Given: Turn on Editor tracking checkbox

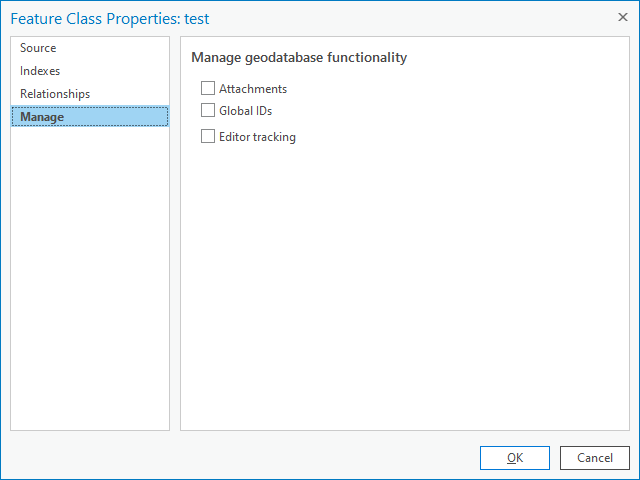Looking at the screenshot, I should point(208,137).
